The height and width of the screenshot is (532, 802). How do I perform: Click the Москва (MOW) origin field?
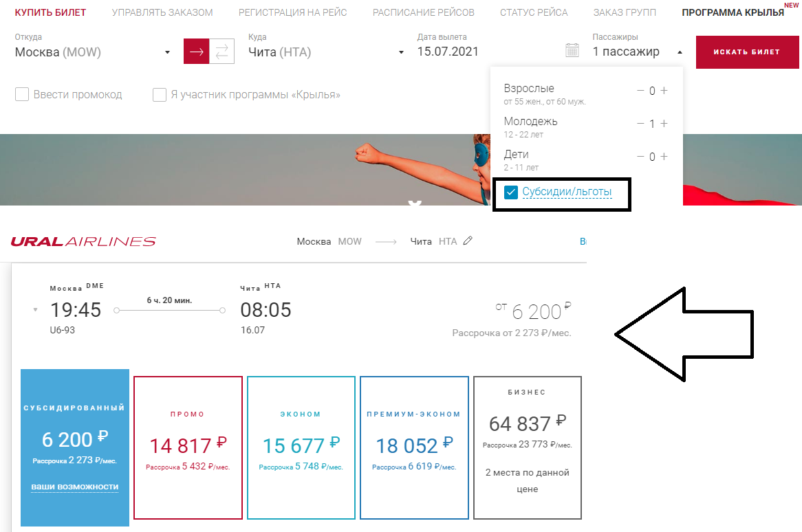[x=58, y=52]
